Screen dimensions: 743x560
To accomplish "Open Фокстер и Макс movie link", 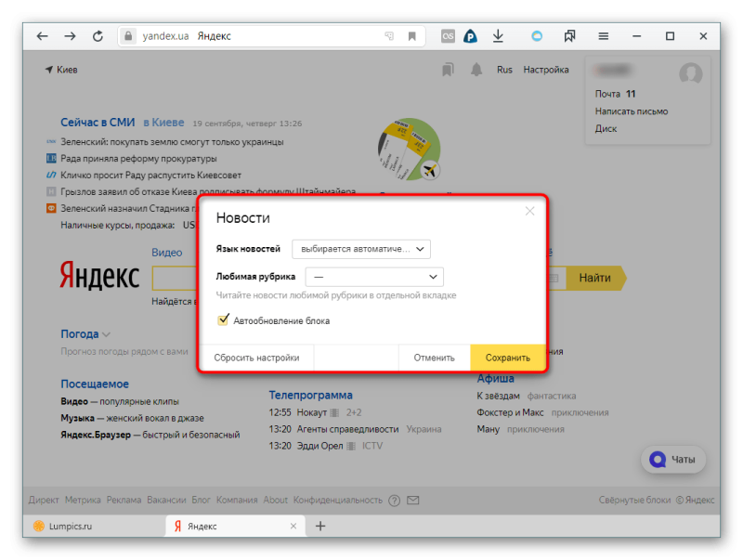I will (510, 412).
